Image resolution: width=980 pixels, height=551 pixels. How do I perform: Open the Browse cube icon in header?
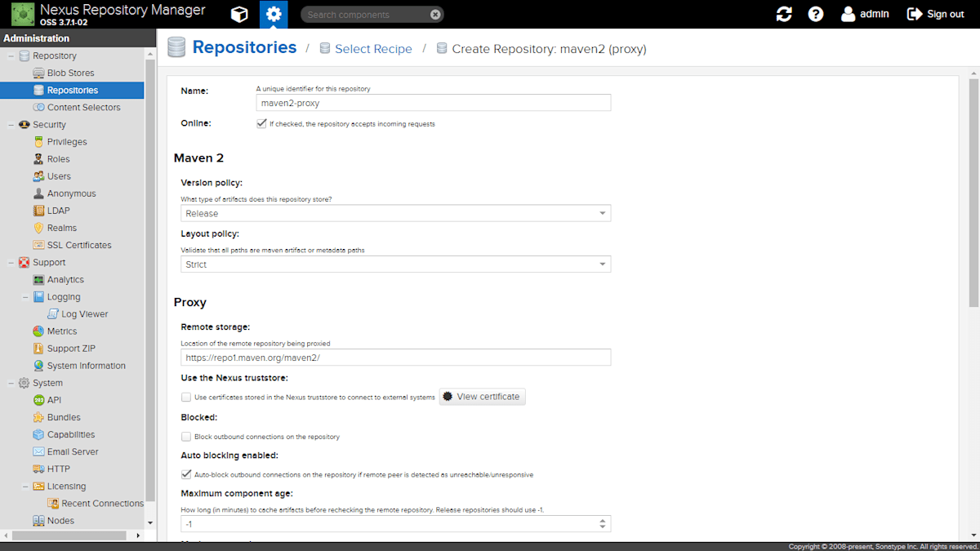[x=239, y=14]
